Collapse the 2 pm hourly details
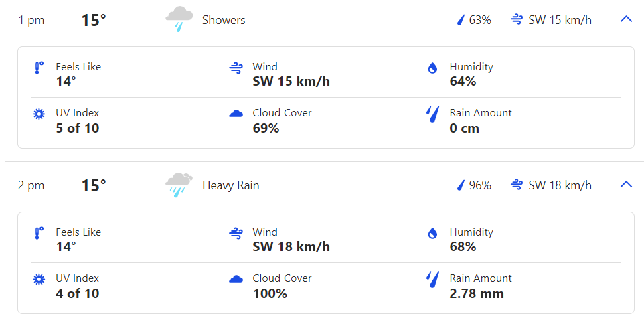Viewport: 644px width, 322px height. pyautogui.click(x=626, y=185)
